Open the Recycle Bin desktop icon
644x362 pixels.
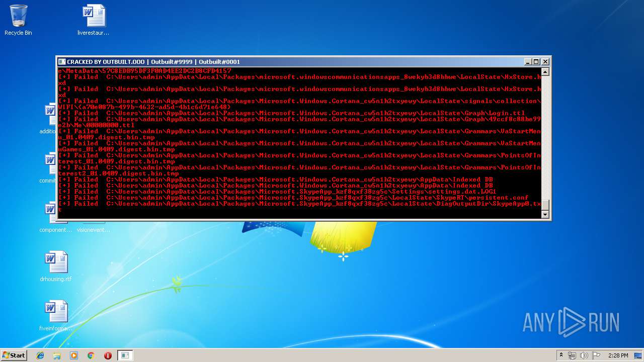18,20
